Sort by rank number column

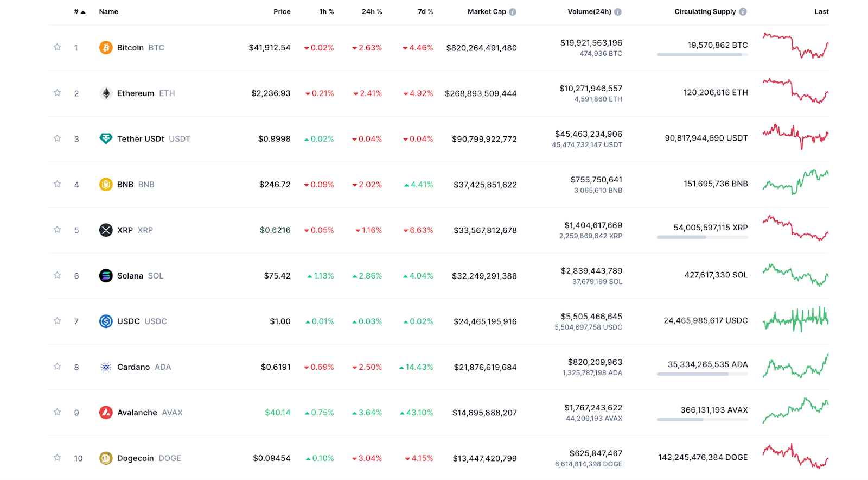coord(80,11)
